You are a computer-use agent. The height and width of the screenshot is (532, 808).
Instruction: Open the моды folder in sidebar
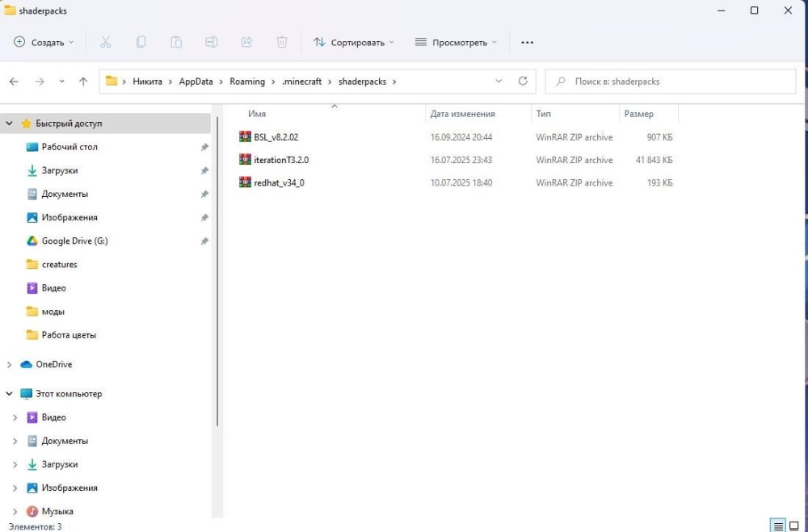(53, 312)
